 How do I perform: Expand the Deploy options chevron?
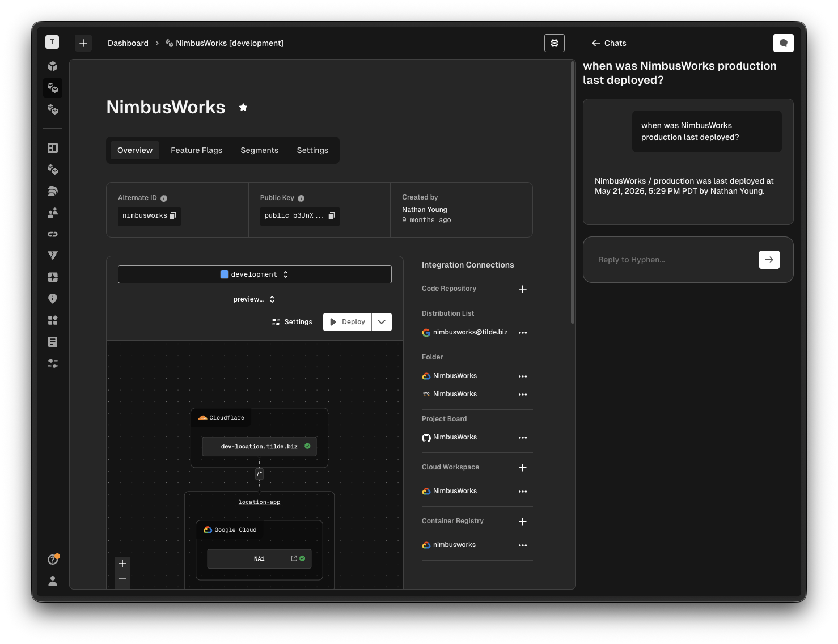pos(382,322)
